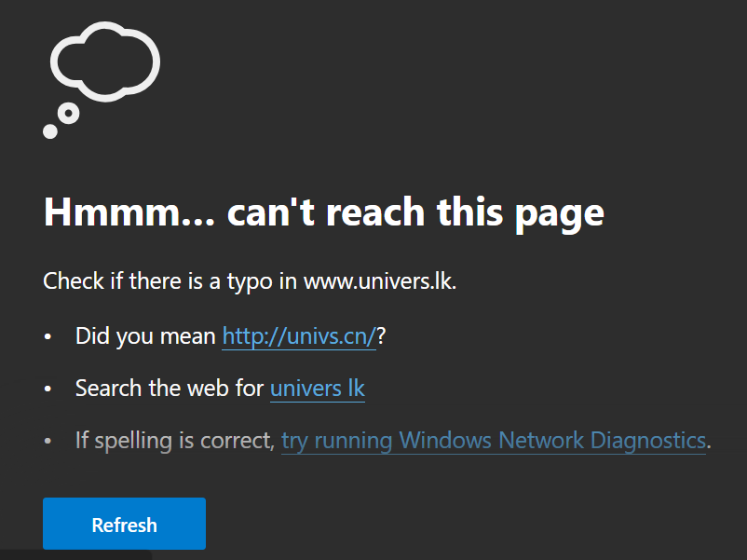Click the "Check if there is a typo" text

[170, 281]
